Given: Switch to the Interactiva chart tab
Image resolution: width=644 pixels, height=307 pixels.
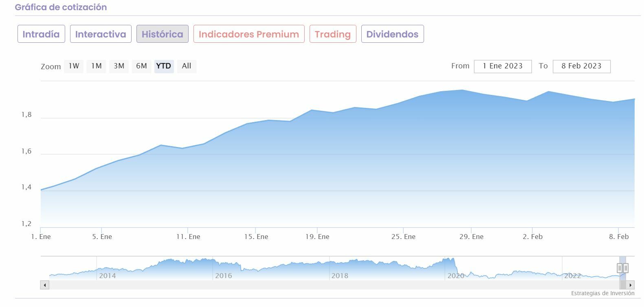Looking at the screenshot, I should 101,34.
